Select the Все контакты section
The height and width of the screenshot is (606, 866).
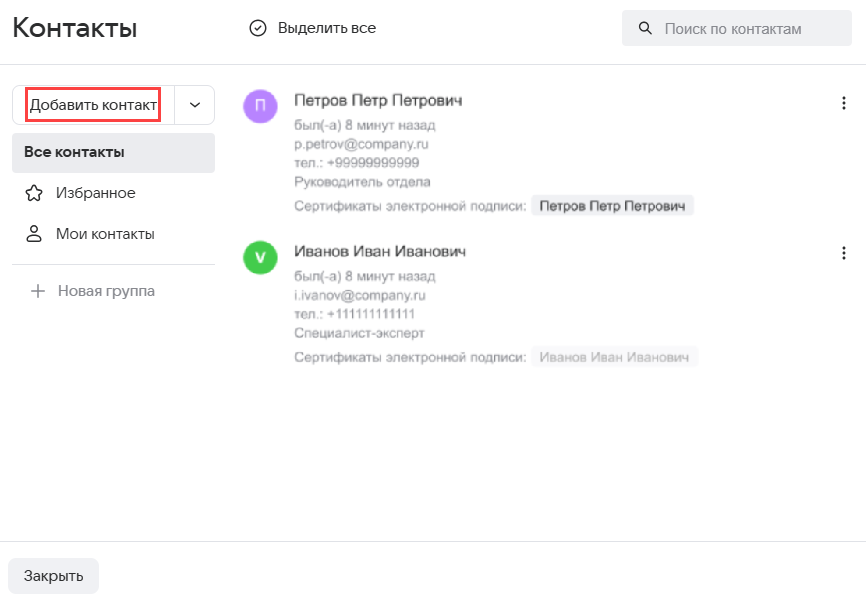point(113,153)
